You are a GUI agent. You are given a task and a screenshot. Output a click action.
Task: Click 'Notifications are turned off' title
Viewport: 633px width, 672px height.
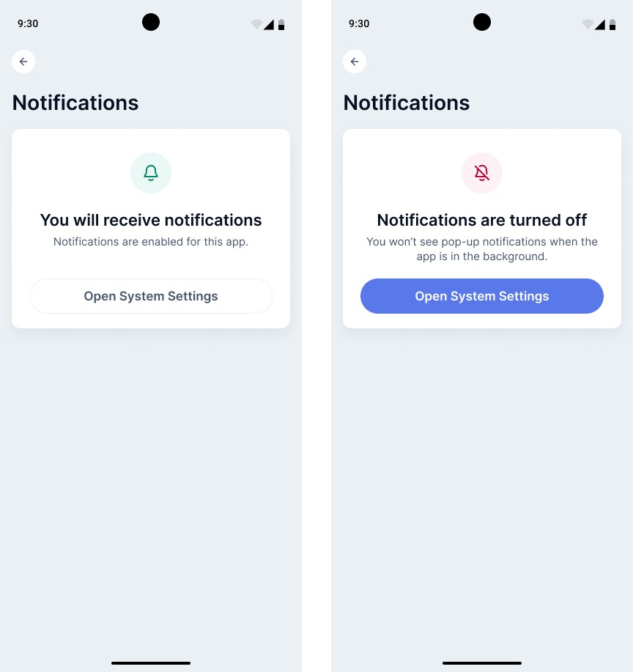[x=482, y=220]
